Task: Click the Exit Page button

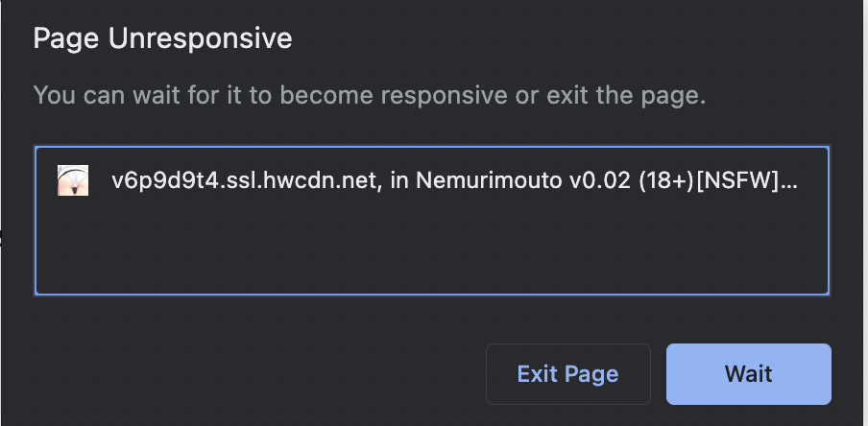Action: (x=568, y=374)
